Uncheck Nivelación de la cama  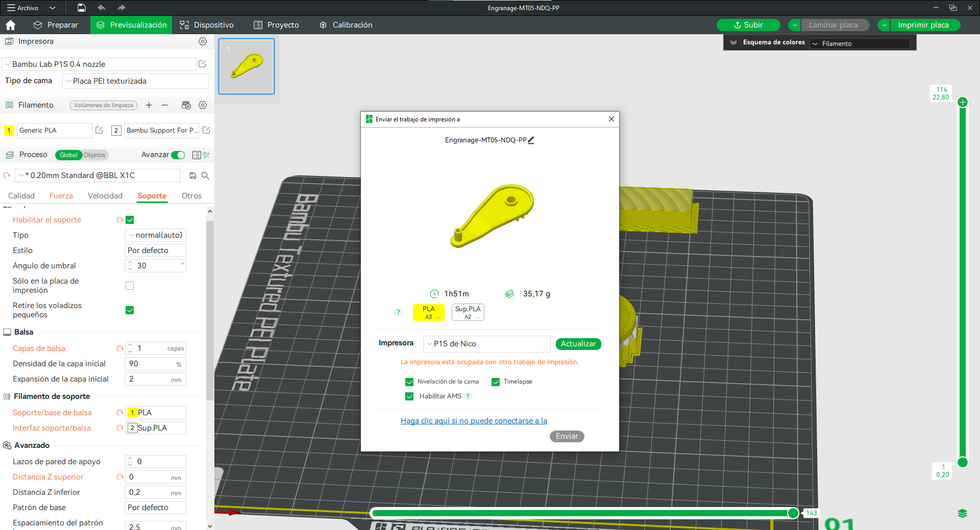409,382
